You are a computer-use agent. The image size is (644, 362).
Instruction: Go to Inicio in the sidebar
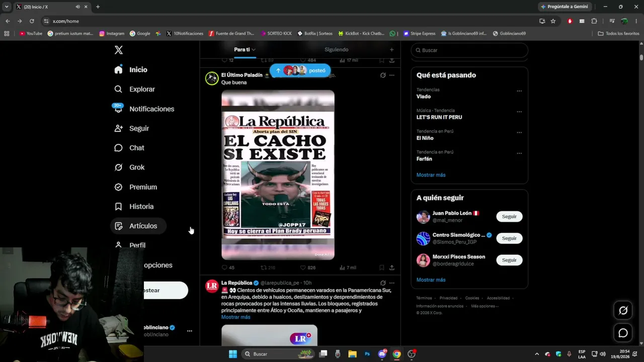pos(131,70)
